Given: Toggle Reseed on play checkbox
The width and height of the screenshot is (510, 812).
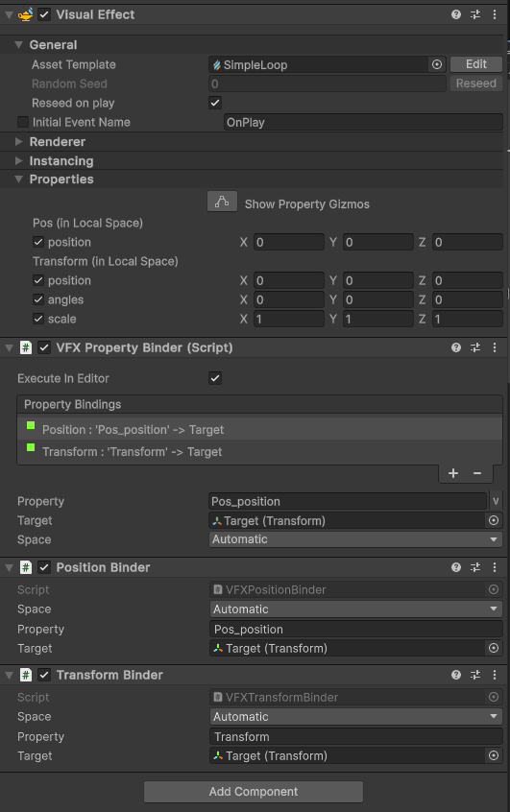Looking at the screenshot, I should click(215, 103).
